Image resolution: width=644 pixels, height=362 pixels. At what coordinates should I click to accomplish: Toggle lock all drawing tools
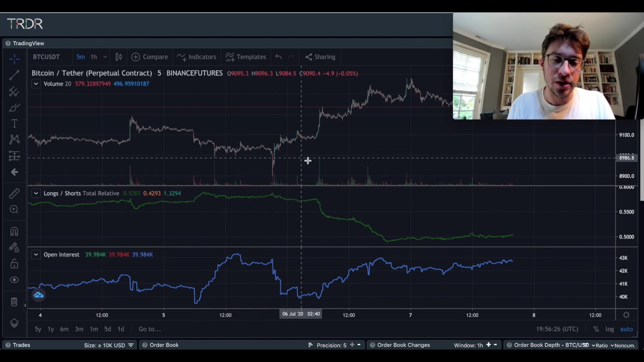coord(14,264)
